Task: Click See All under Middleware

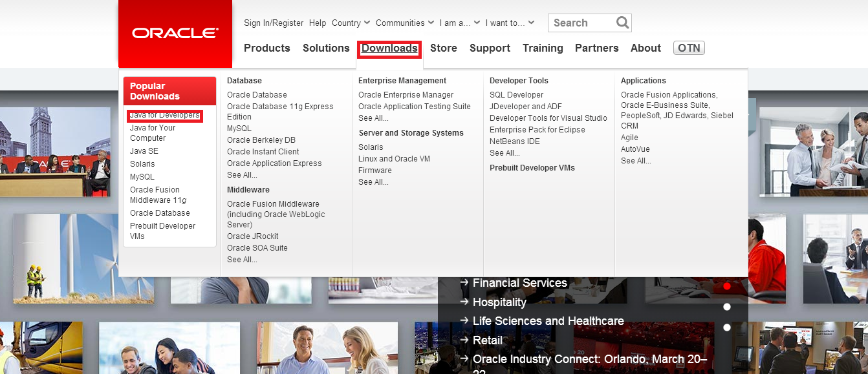Action: pyautogui.click(x=242, y=260)
